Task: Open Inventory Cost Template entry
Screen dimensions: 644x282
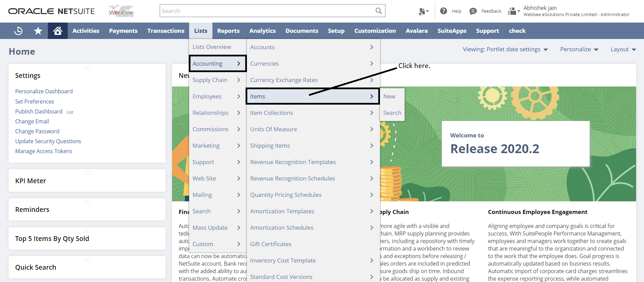Action: point(313,260)
